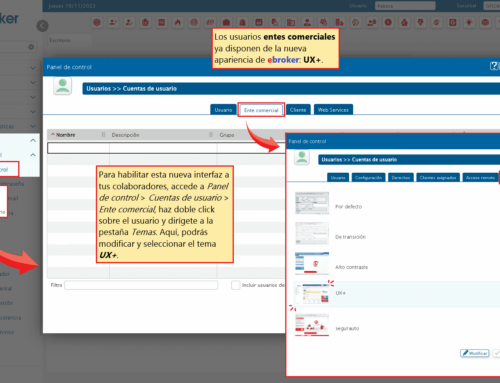This screenshot has width=500, height=383.
Task: Open the Derechos tab
Action: click(401, 178)
